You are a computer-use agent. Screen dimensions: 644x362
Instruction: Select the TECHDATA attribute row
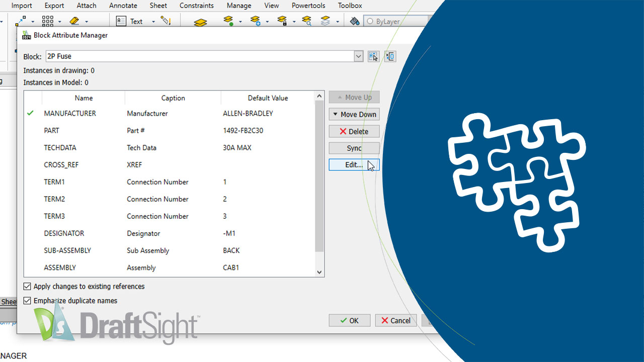(170, 148)
